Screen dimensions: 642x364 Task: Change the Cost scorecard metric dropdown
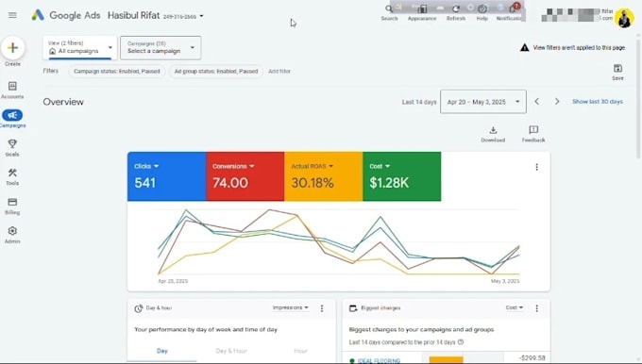click(x=380, y=166)
